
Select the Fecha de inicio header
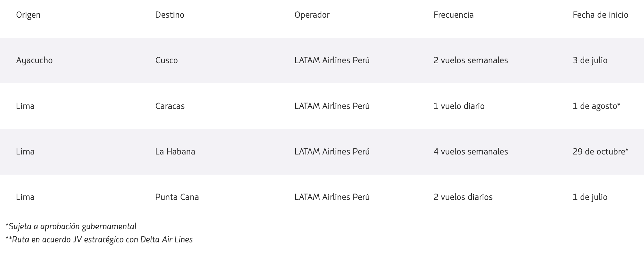point(600,15)
